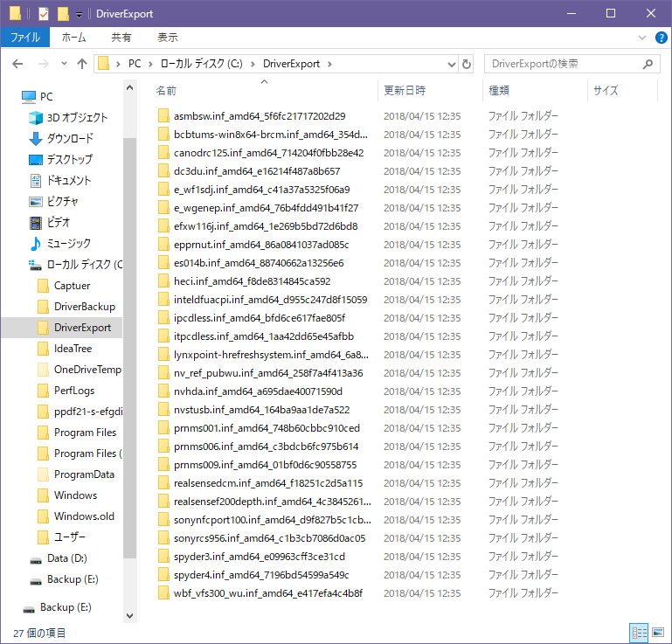
Task: Click the New folder quick access icon
Action: click(63, 14)
